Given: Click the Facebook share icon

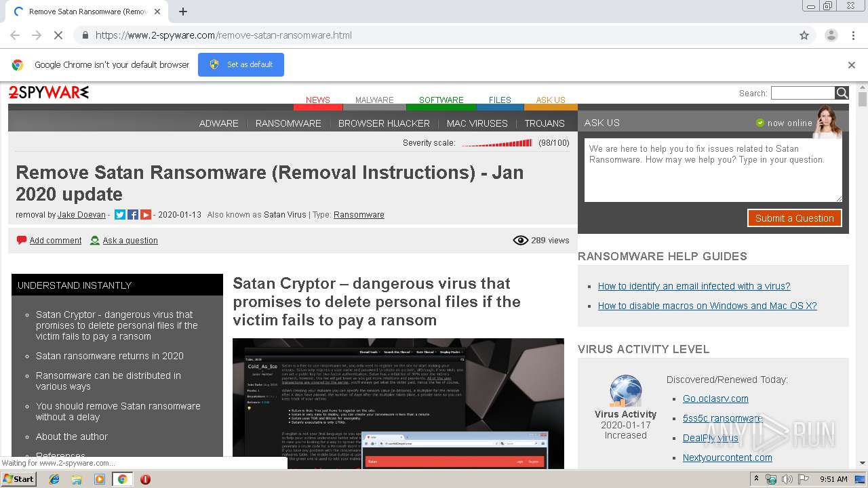Looking at the screenshot, I should coord(133,215).
